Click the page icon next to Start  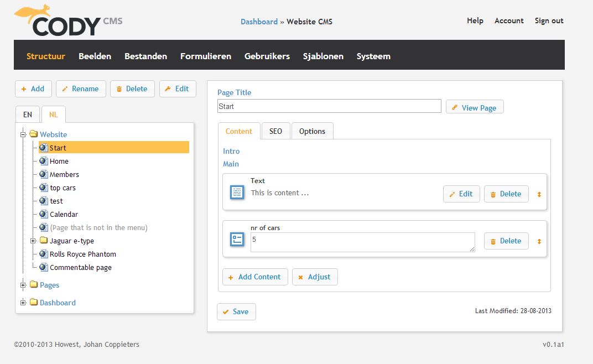click(x=44, y=148)
